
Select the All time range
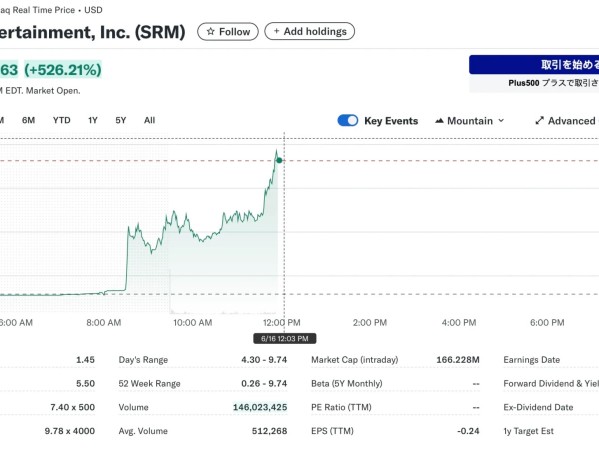pyautogui.click(x=149, y=120)
